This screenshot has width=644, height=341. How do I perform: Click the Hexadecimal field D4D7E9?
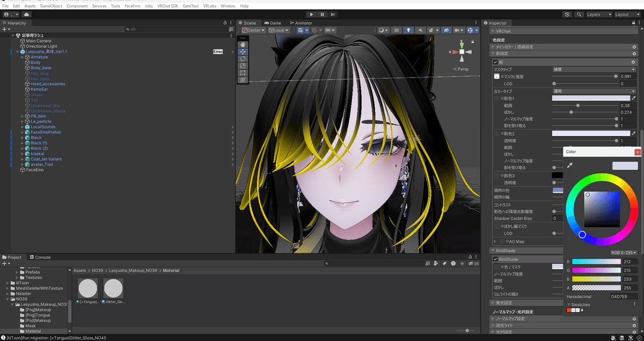(623, 296)
